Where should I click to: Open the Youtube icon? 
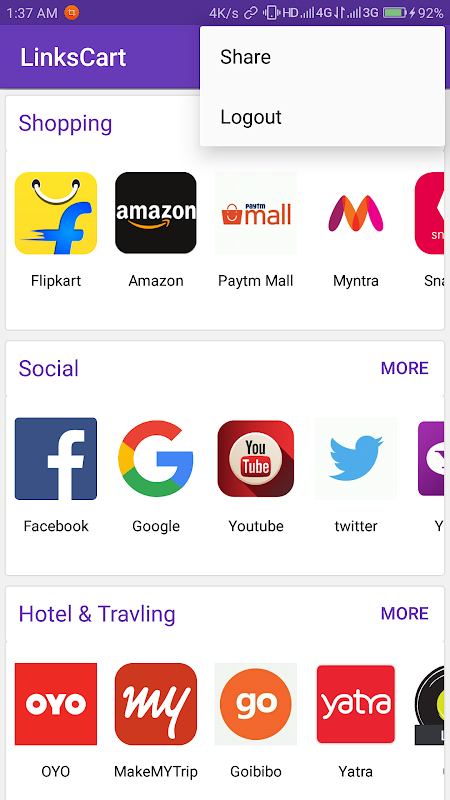(x=256, y=459)
